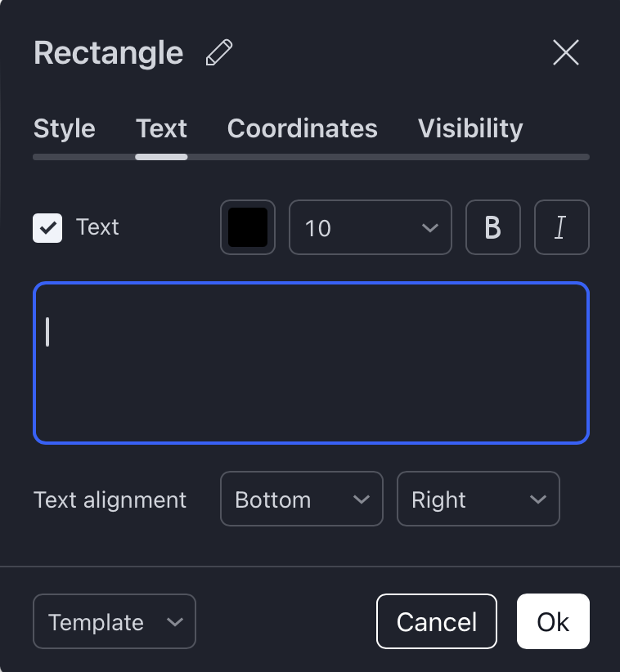Select the Text tab
Viewport: 620px width, 672px height.
[162, 129]
